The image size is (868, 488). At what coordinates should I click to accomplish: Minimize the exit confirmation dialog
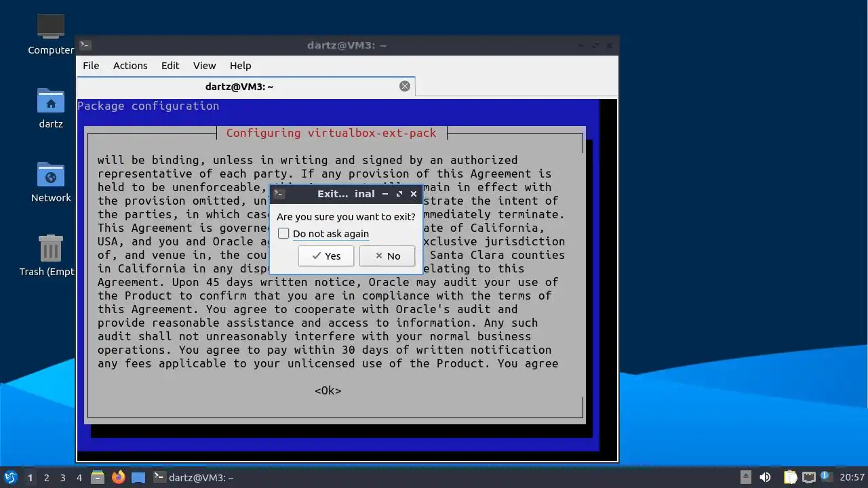click(x=385, y=194)
